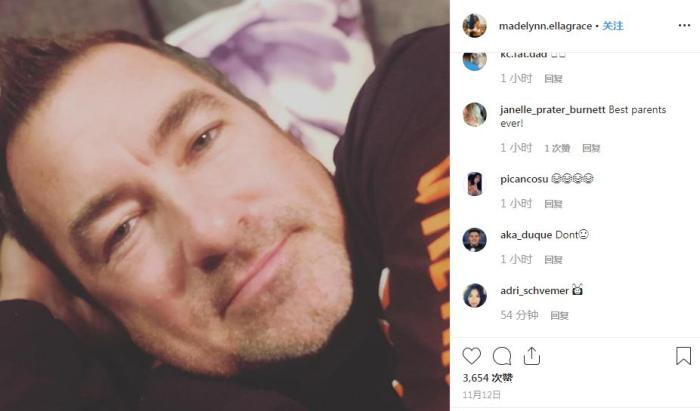Screen dimensions: 700x411
Task: Open picancosu's avatar thumbnail
Action: pyautogui.click(x=474, y=184)
